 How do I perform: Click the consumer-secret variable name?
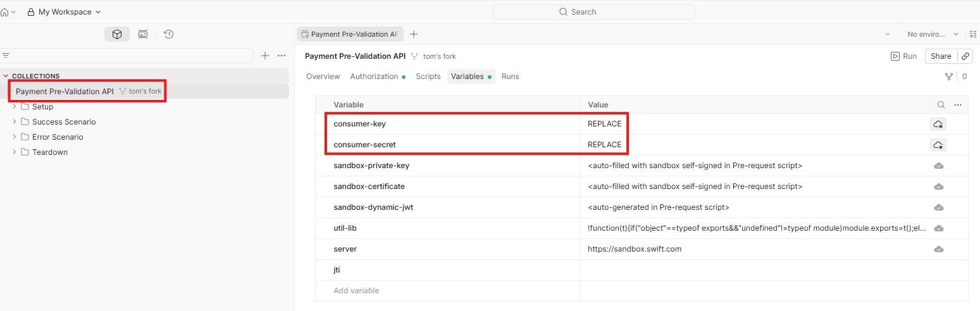pos(364,145)
